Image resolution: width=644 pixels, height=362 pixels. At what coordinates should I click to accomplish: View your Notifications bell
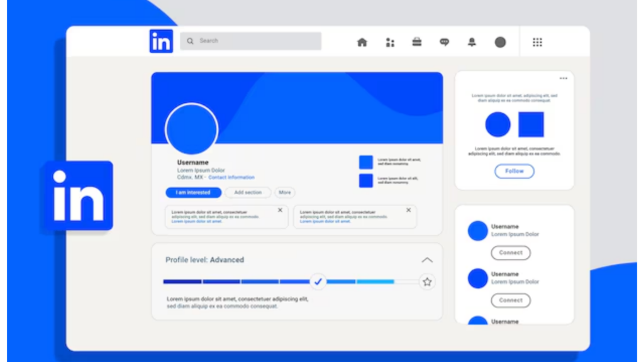tap(472, 41)
